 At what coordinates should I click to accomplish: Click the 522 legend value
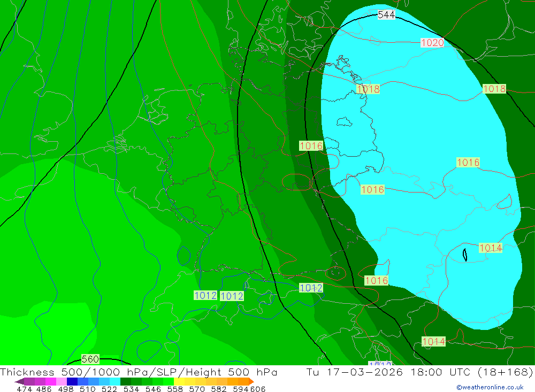[x=109, y=389]
